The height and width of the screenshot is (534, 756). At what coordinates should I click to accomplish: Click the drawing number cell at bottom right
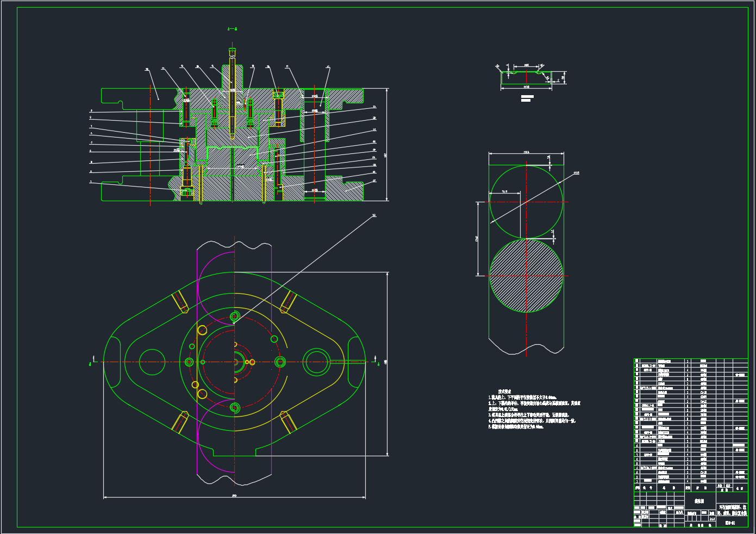point(732,523)
